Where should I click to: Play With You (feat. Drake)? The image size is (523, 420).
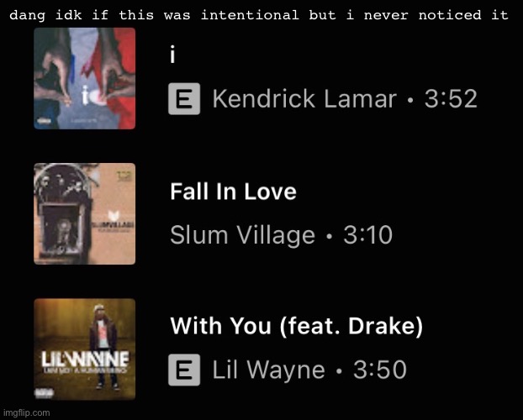pos(297,326)
